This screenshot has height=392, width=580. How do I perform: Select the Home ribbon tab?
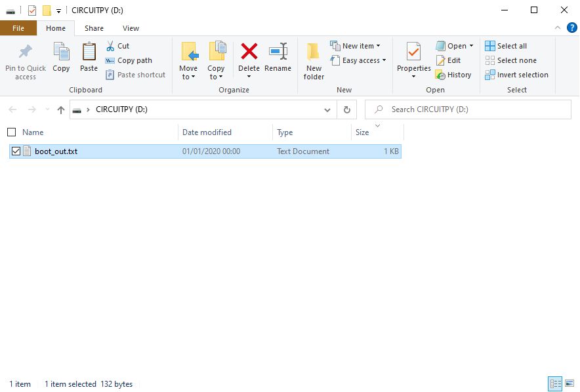56,28
